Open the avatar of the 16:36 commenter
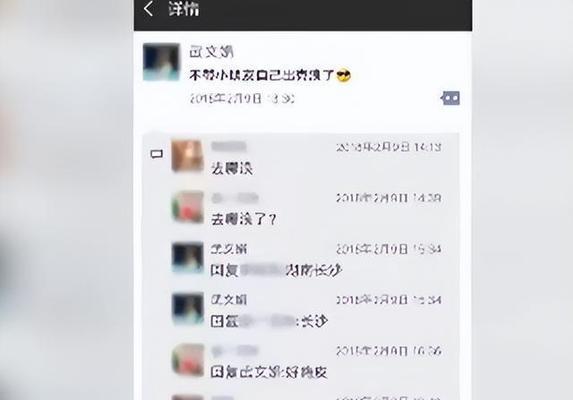Viewport: 573px width, 400px height. pos(187,359)
